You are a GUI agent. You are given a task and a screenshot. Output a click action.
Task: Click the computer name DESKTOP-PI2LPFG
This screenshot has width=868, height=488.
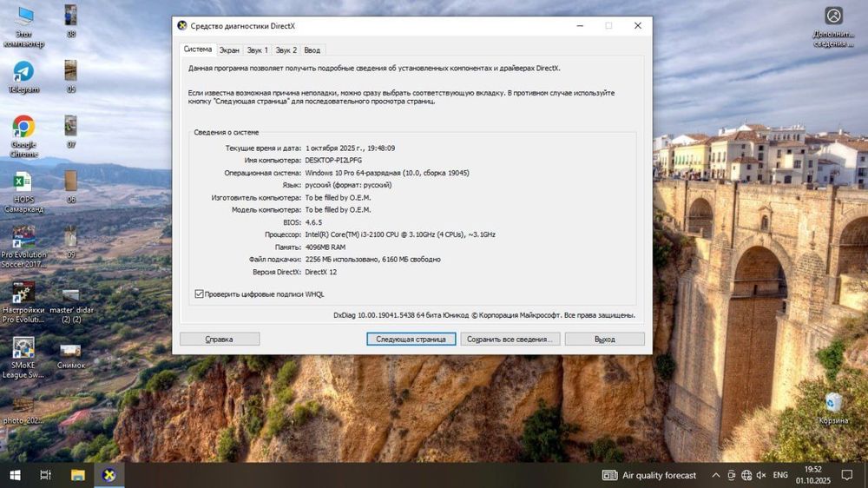point(333,160)
